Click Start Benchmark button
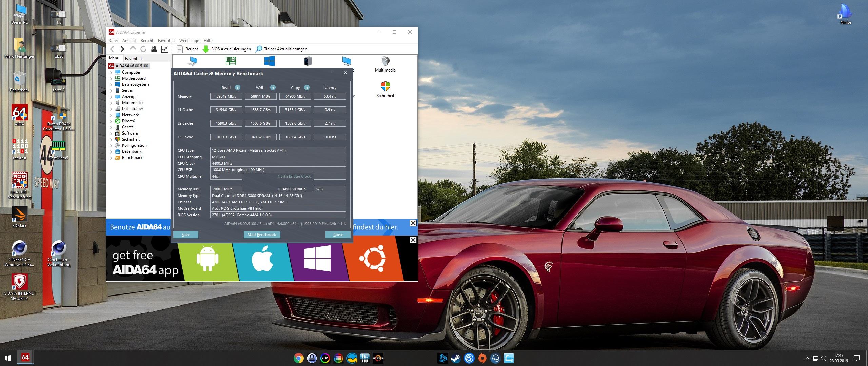 (262, 235)
